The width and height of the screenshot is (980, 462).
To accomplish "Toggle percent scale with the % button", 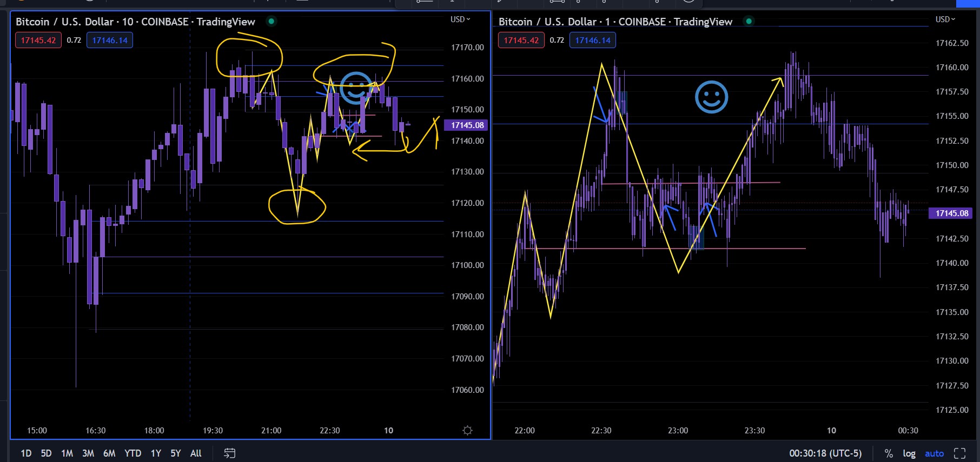I will click(x=889, y=453).
